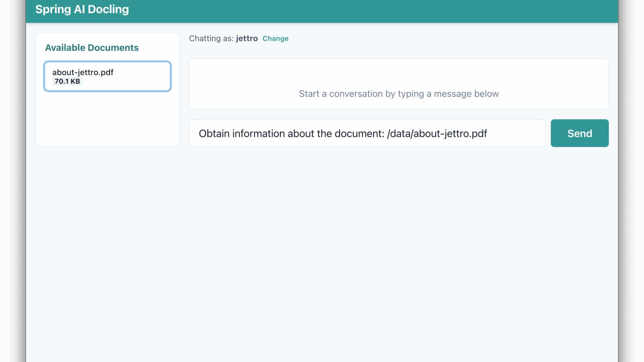Select the Available Documents panel heading

pyautogui.click(x=92, y=48)
